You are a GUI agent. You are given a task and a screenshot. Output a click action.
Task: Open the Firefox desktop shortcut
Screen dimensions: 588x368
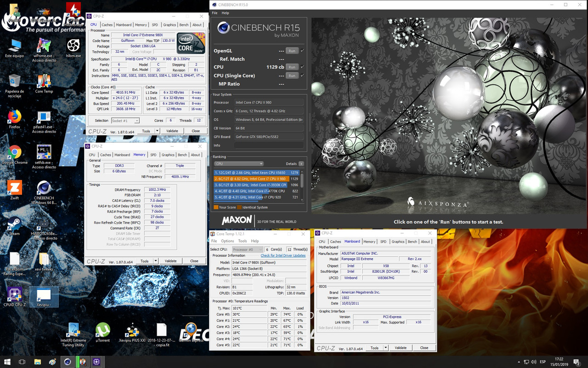pyautogui.click(x=14, y=119)
